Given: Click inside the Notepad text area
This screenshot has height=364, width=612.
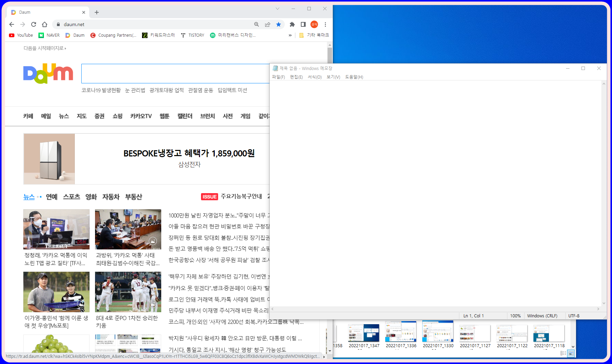Looking at the screenshot, I should [x=436, y=193].
